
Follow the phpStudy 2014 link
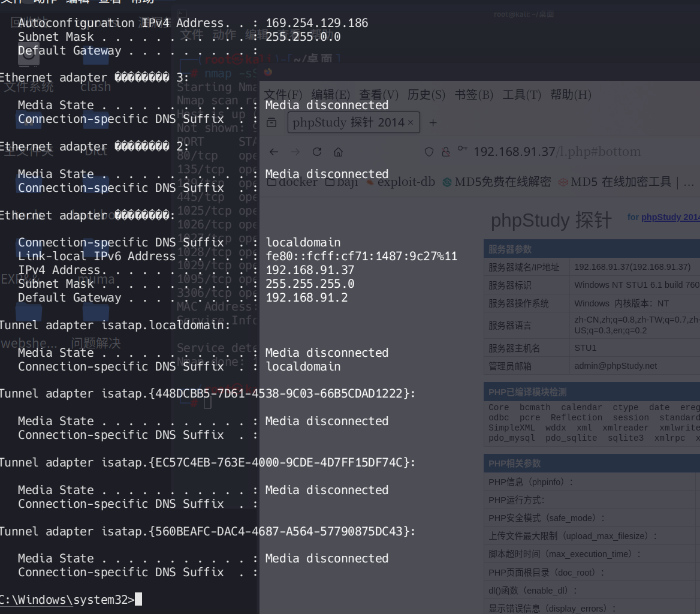click(671, 217)
